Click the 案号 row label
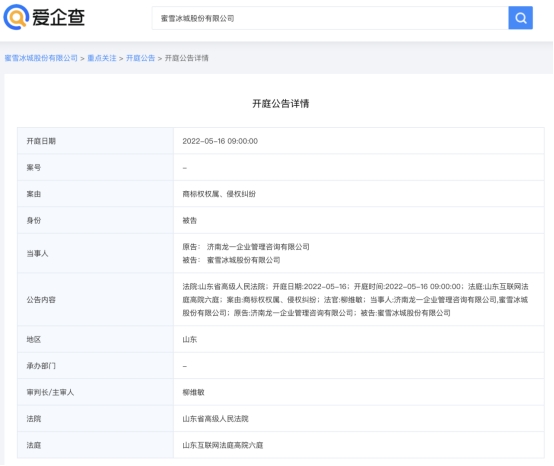The image size is (554, 466). (x=34, y=167)
